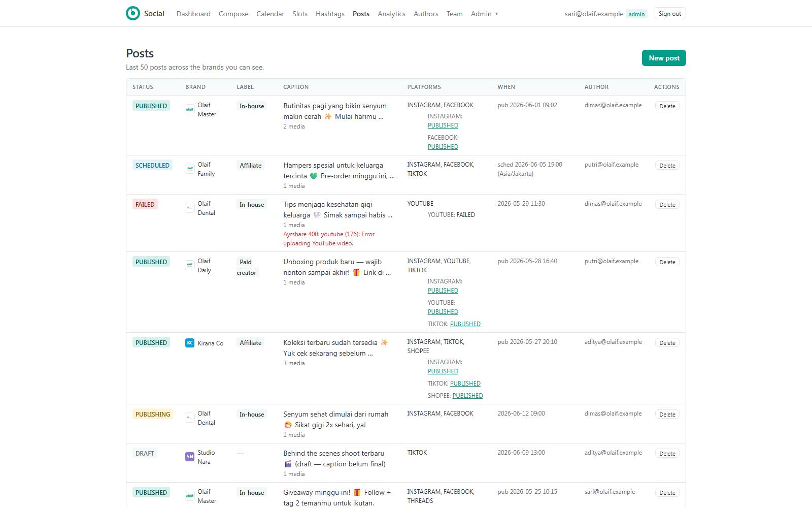Click the Affiliate label on Kirana Co row
Screen dimensions: 812x508
(x=251, y=343)
